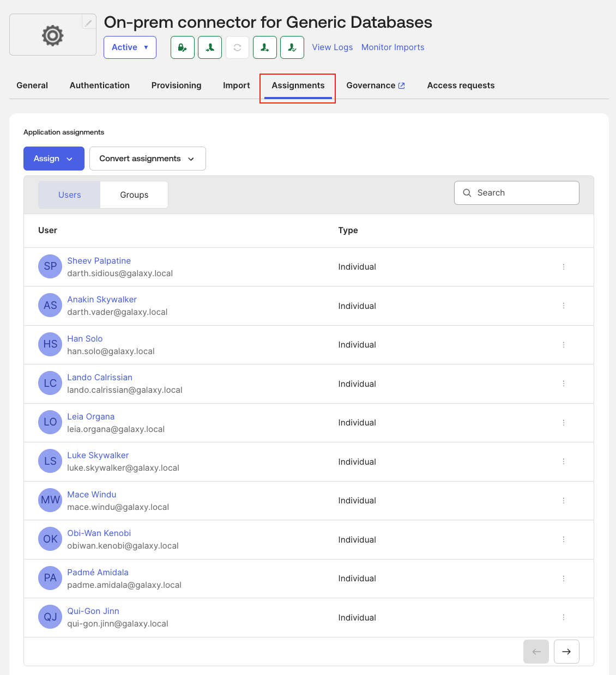The height and width of the screenshot is (675, 616).
Task: Switch to the Groups view
Action: click(x=134, y=194)
